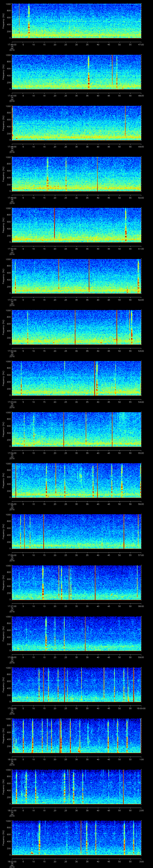The width and height of the screenshot is (153, 868).
Task: Click the 17:55:00 time label
Action: pos(12,504)
